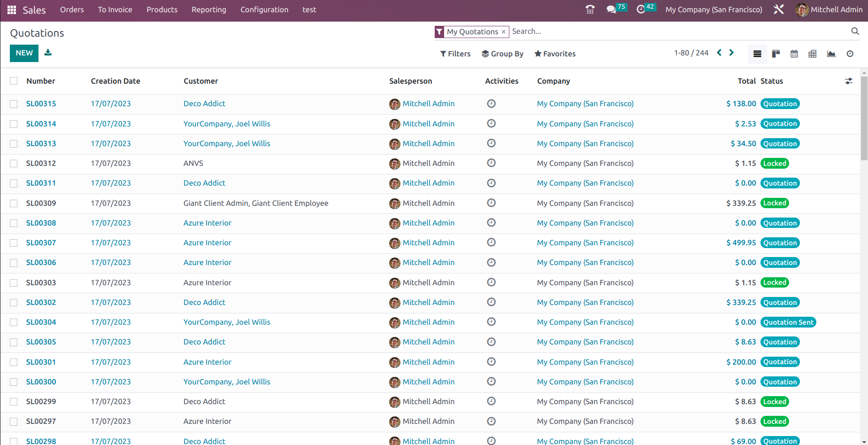
Task: Schedule an activity for SL00315
Action: click(x=491, y=104)
